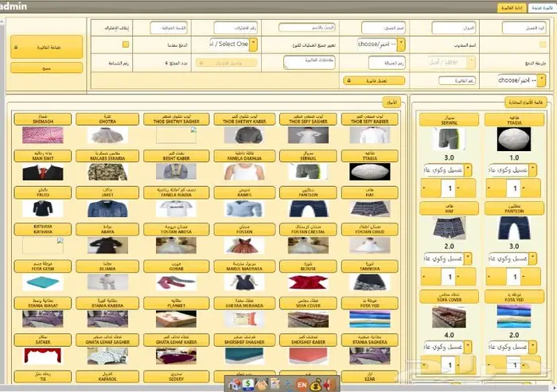557x392 pixels.
Task: Switch language with the EN icon
Action: [x=302, y=383]
